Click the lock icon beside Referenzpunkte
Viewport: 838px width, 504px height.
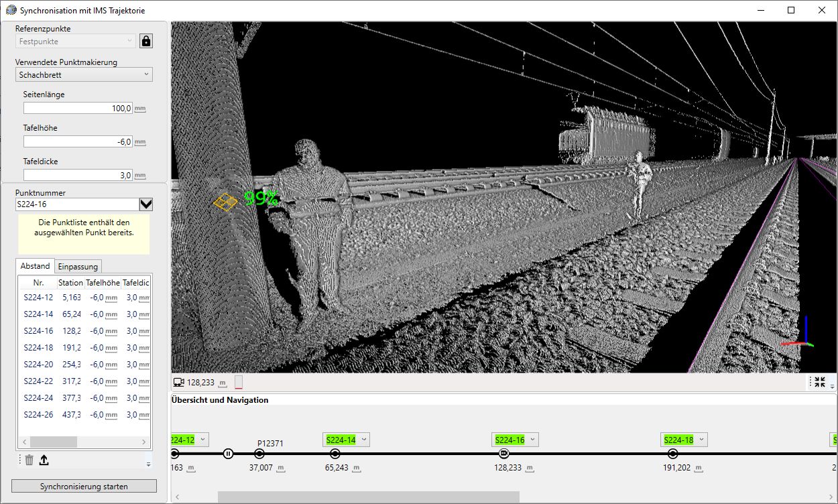(x=146, y=41)
